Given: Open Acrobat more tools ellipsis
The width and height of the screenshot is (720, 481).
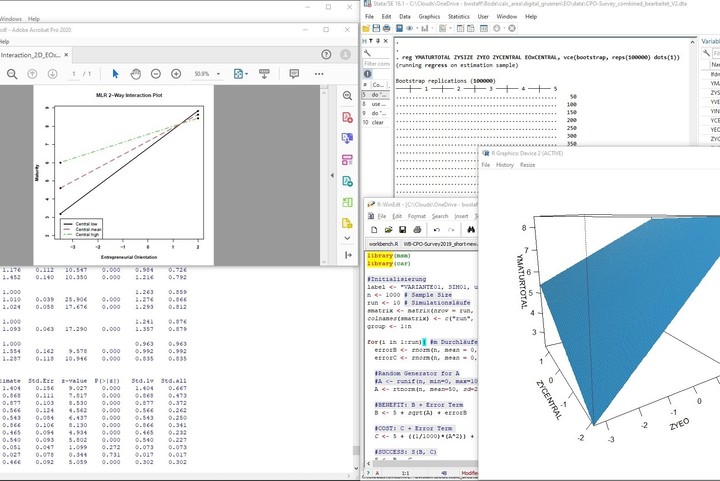Looking at the screenshot, I should point(319,74).
